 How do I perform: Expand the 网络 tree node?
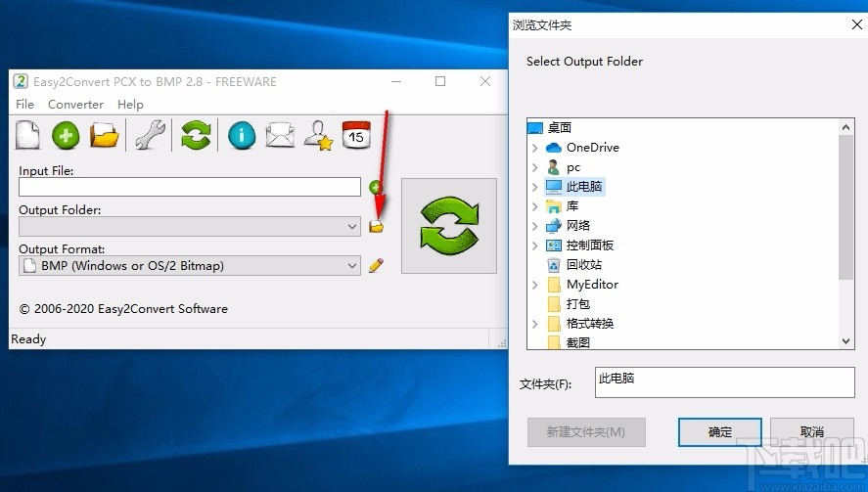point(534,226)
